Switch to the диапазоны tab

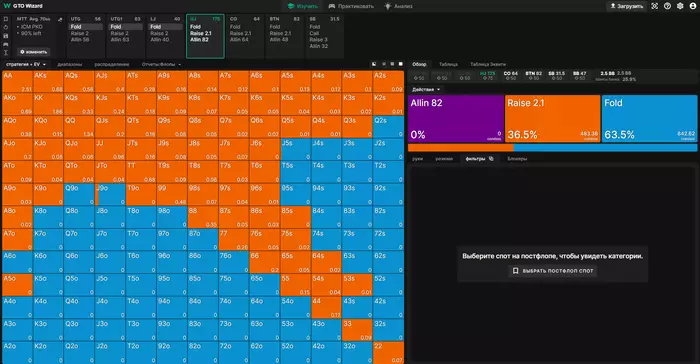click(x=70, y=64)
